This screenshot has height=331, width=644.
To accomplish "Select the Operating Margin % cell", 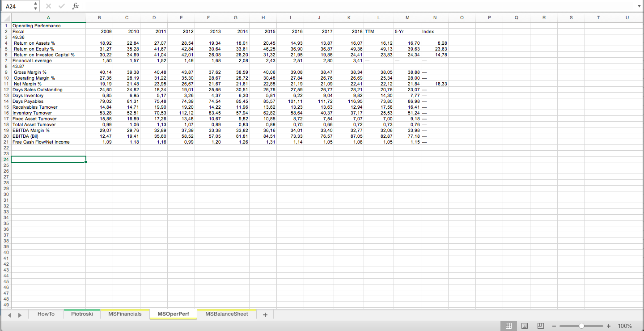I will (x=48, y=78).
